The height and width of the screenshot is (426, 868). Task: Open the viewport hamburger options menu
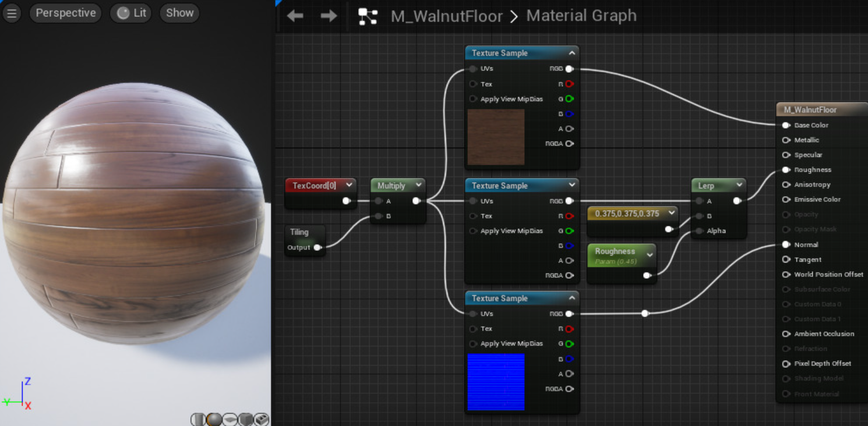pos(11,13)
